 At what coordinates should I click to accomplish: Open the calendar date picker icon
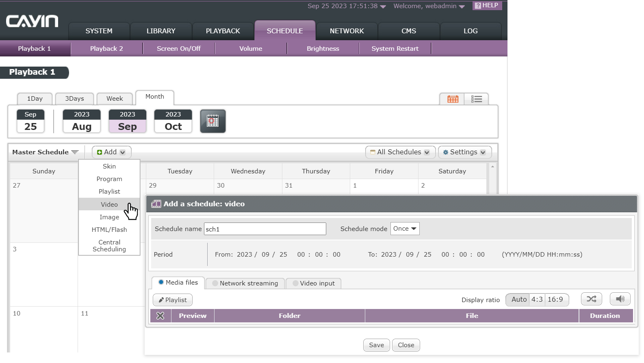[x=212, y=121]
